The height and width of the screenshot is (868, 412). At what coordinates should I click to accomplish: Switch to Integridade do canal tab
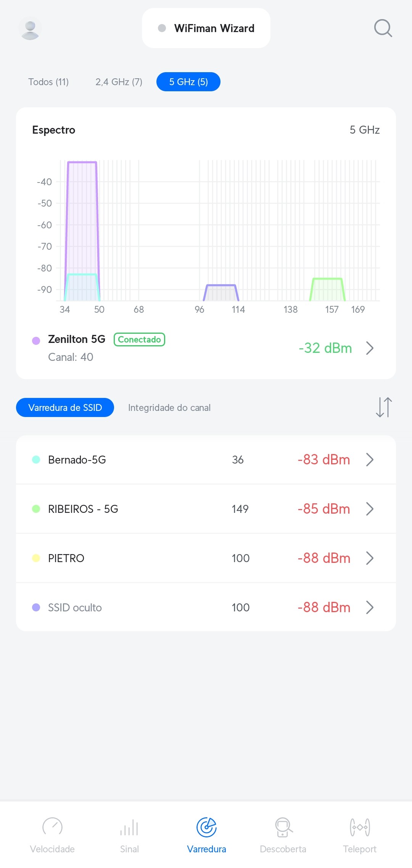coord(169,407)
